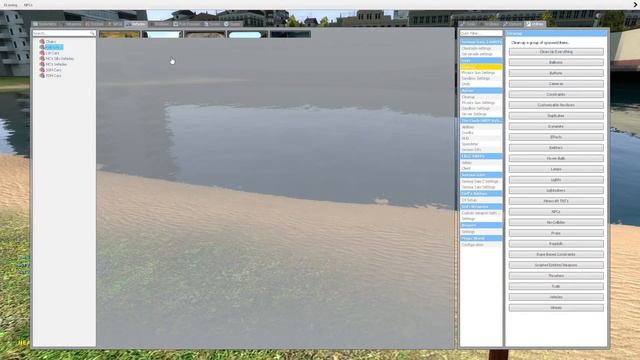Select the yellow highlighted Cleanup entry
Screen dimensions: 640x360
tap(481, 67)
